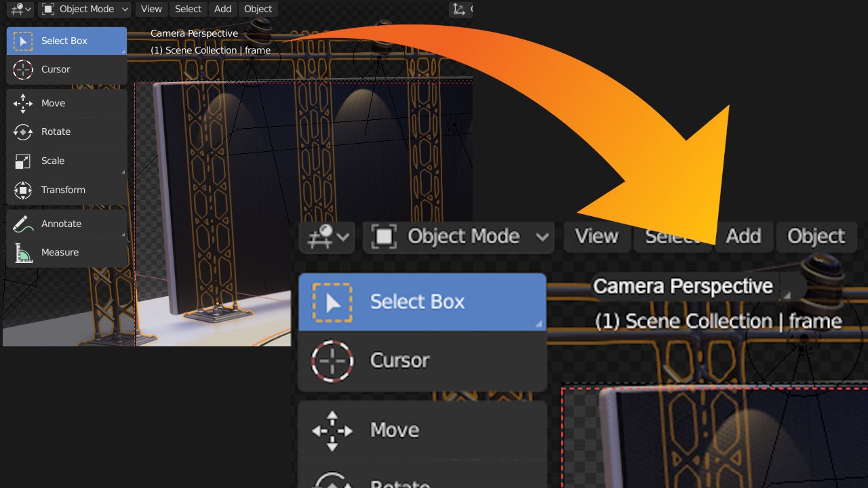This screenshot has height=488, width=868.
Task: Activate the Transform tool in the toolbar
Action: pyautogui.click(x=66, y=190)
